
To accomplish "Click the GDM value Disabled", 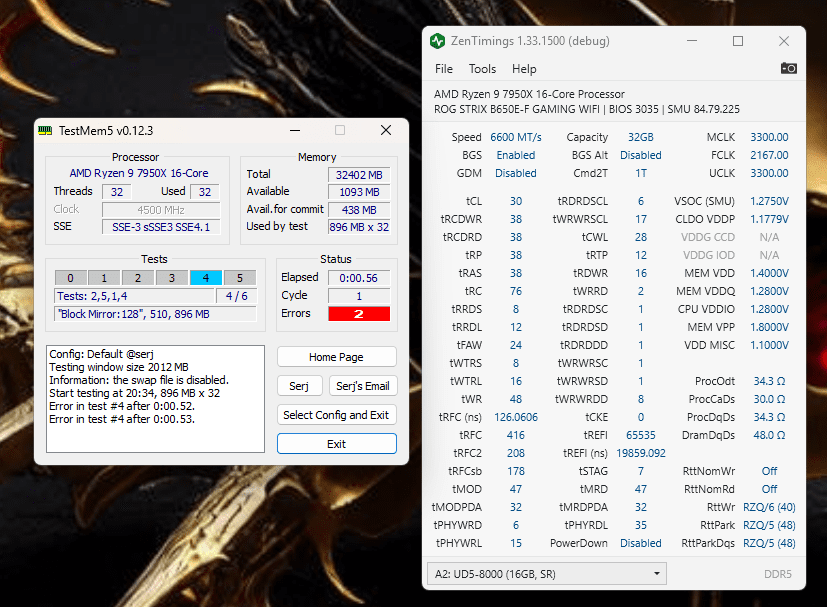I will pos(516,173).
